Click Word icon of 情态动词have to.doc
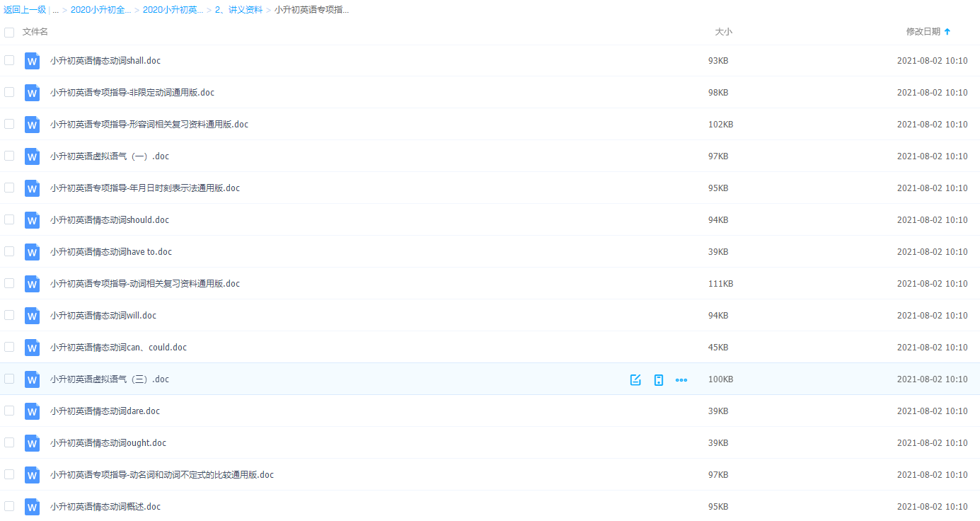The width and height of the screenshot is (980, 521). coord(32,252)
